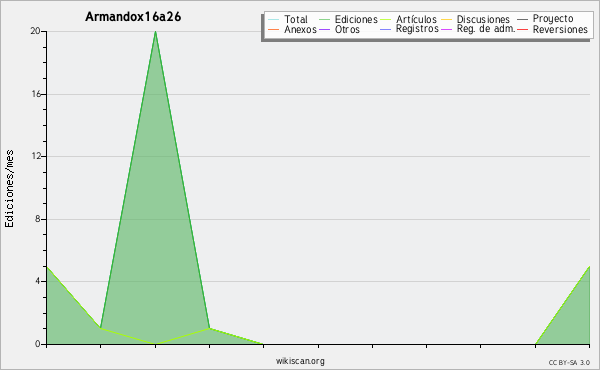
Task: Click the red Reversiones legend line swatch
Action: pos(522,29)
